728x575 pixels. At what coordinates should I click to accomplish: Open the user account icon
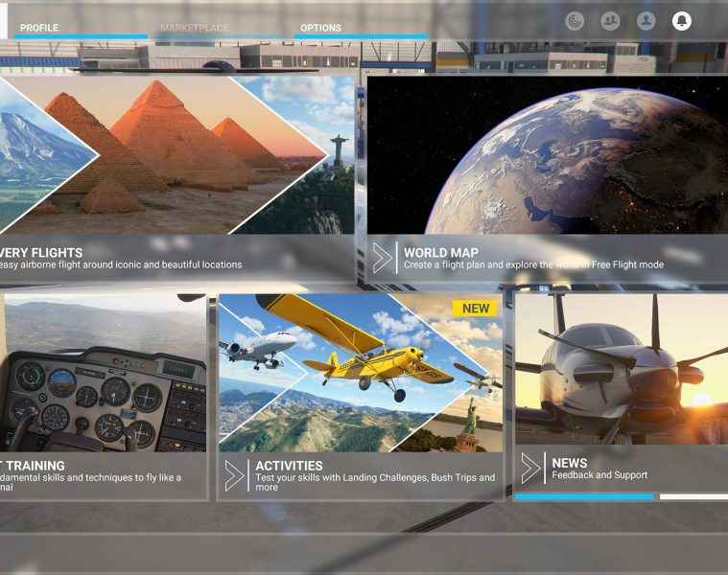[646, 21]
